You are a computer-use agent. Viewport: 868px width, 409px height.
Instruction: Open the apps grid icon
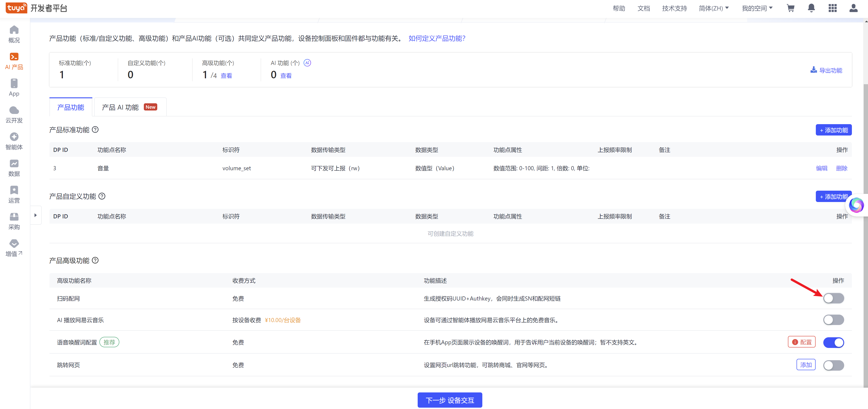[x=833, y=8]
